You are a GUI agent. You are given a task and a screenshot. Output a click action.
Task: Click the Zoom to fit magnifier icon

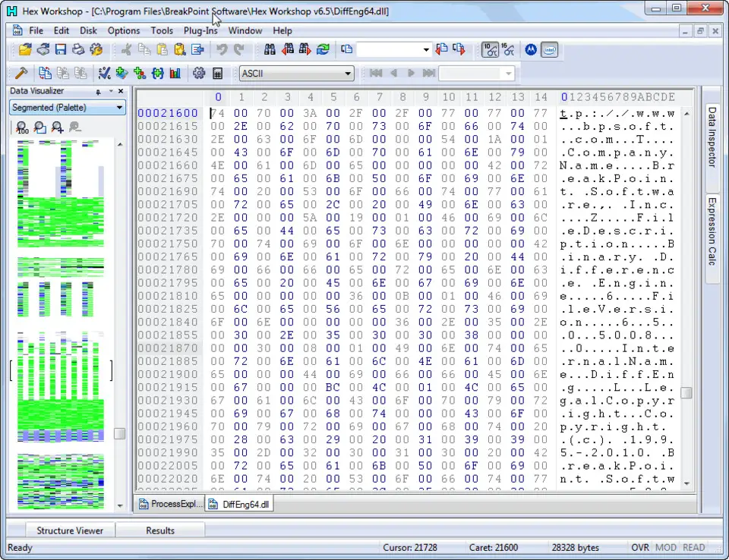click(40, 127)
